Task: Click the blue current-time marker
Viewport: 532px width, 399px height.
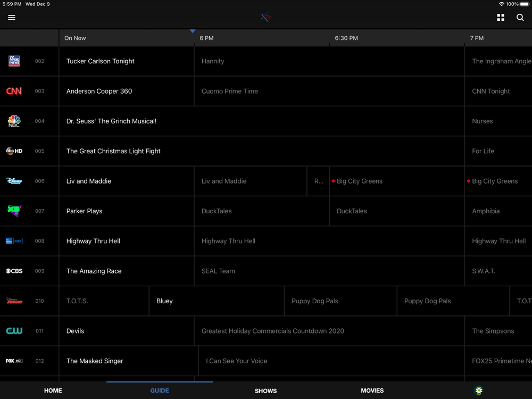Action: 193,31
